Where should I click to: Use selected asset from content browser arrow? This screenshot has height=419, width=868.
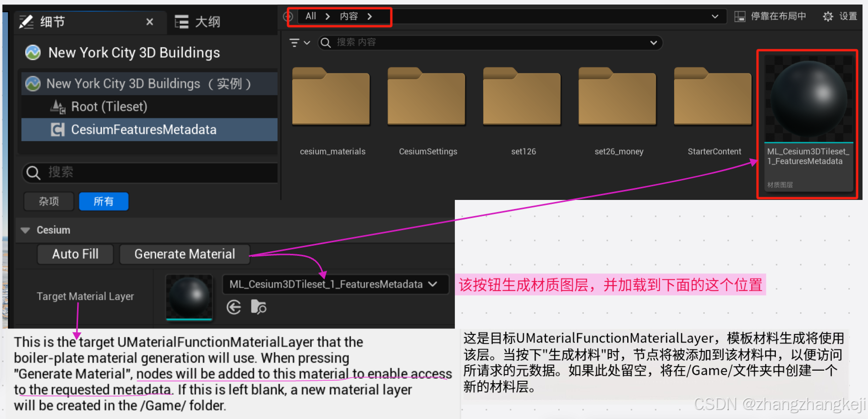tap(234, 307)
